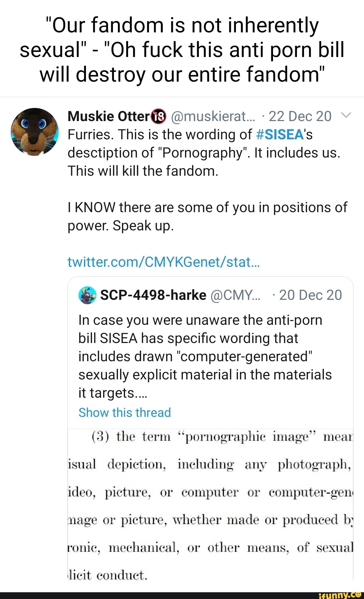Viewport: 364px width, 599px height.
Task: Expand the tweet options chevron
Action: [346, 116]
